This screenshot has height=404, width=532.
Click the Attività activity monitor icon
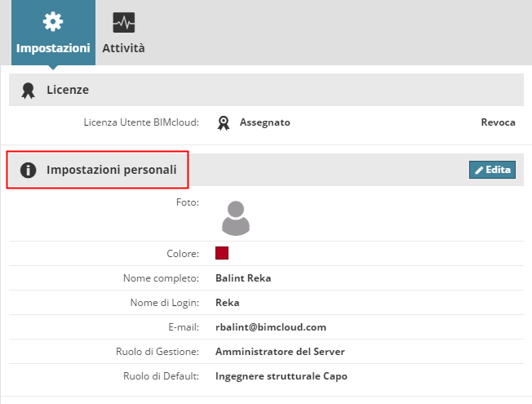click(124, 22)
